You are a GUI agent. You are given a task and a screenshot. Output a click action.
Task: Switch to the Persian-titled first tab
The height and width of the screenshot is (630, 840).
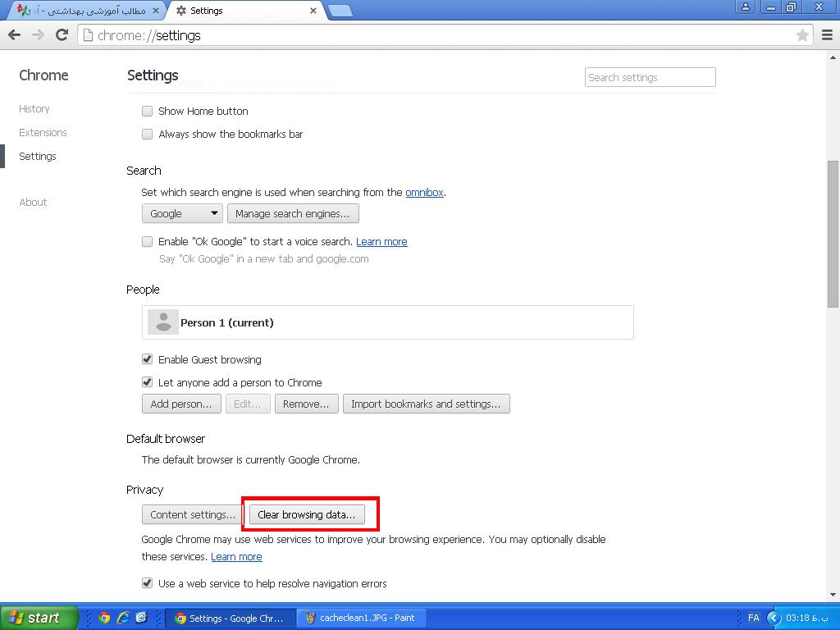(85, 11)
